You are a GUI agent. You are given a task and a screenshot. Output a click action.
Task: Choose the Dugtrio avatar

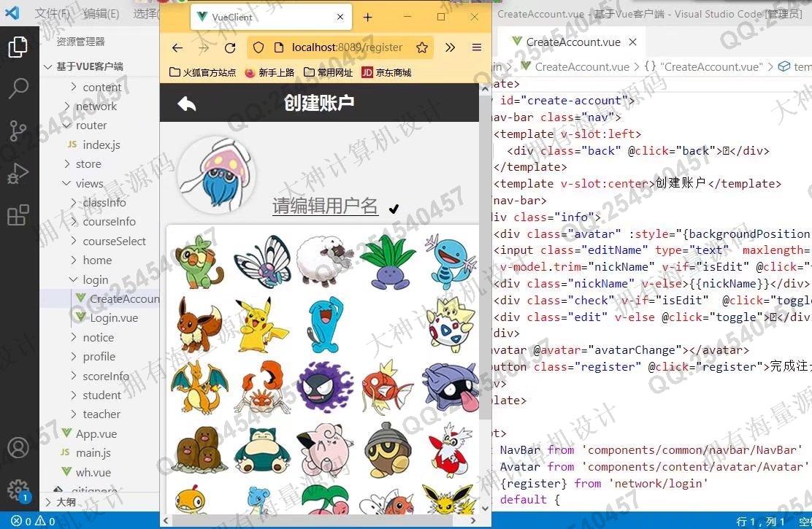[200, 449]
